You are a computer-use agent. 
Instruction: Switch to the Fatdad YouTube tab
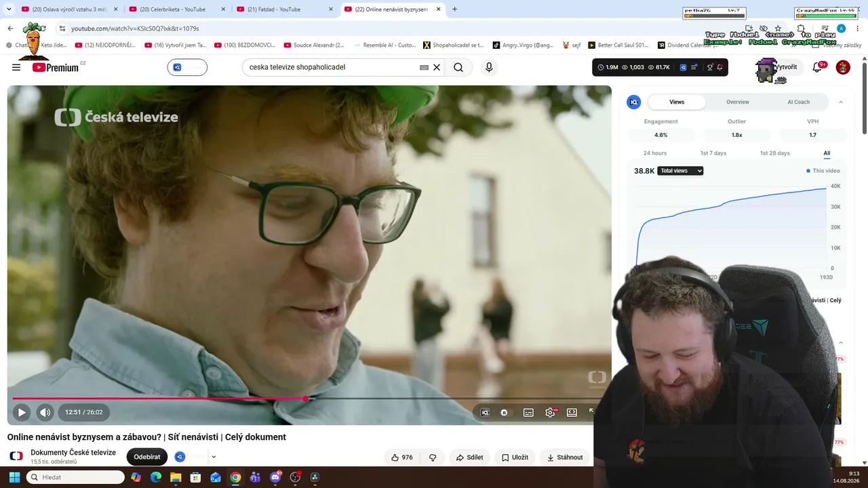click(x=282, y=9)
